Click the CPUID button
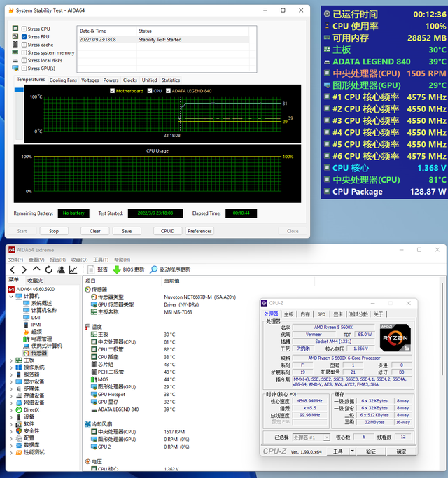Image resolution: width=448 pixels, height=478 pixels. [x=167, y=231]
